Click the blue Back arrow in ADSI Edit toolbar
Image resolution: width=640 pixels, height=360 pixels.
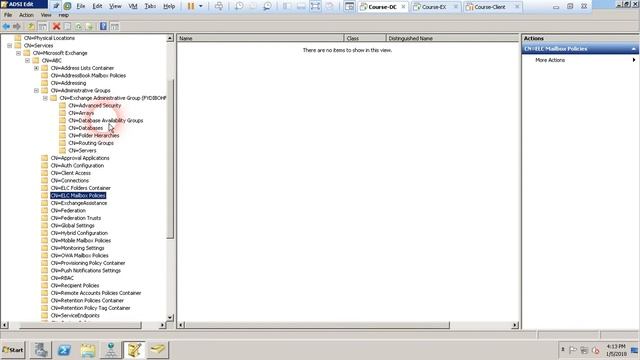click(x=6, y=27)
